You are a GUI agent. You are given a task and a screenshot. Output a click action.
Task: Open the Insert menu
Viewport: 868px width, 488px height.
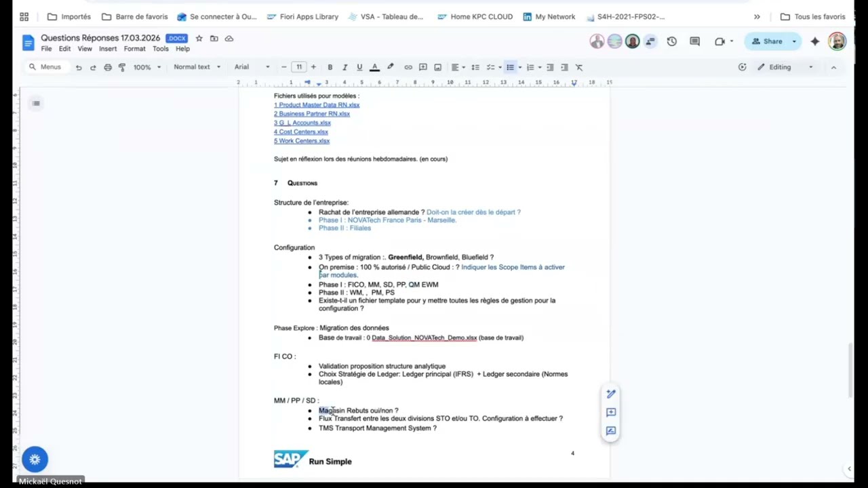pyautogui.click(x=108, y=49)
